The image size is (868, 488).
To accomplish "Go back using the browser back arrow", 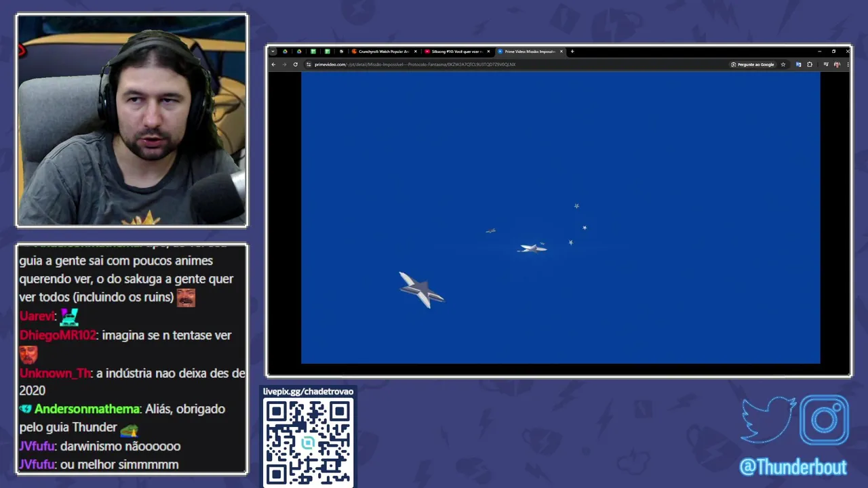I will tap(273, 64).
